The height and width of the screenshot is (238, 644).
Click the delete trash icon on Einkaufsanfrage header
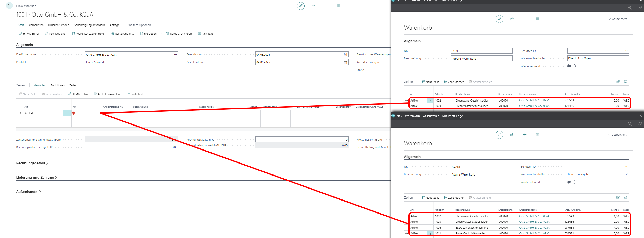339,6
